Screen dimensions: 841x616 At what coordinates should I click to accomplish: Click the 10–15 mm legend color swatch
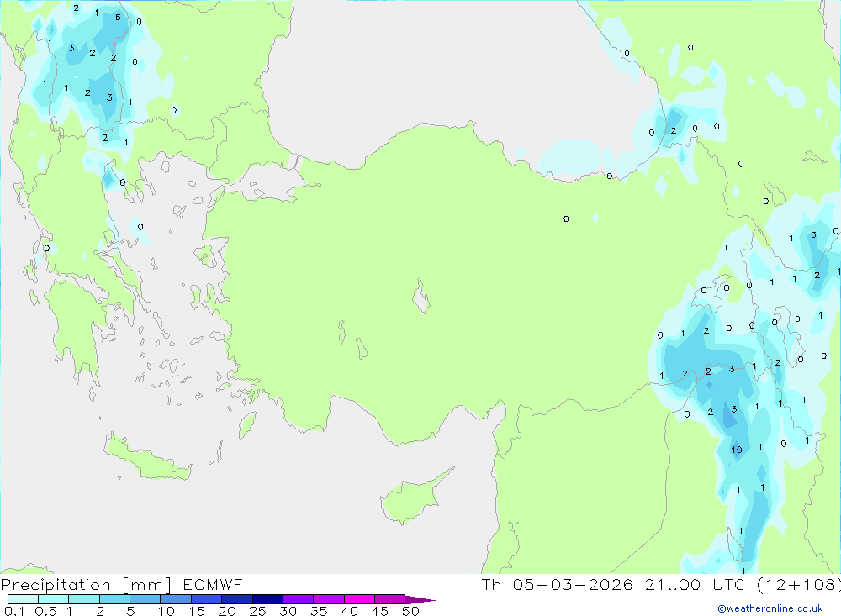coord(176,599)
